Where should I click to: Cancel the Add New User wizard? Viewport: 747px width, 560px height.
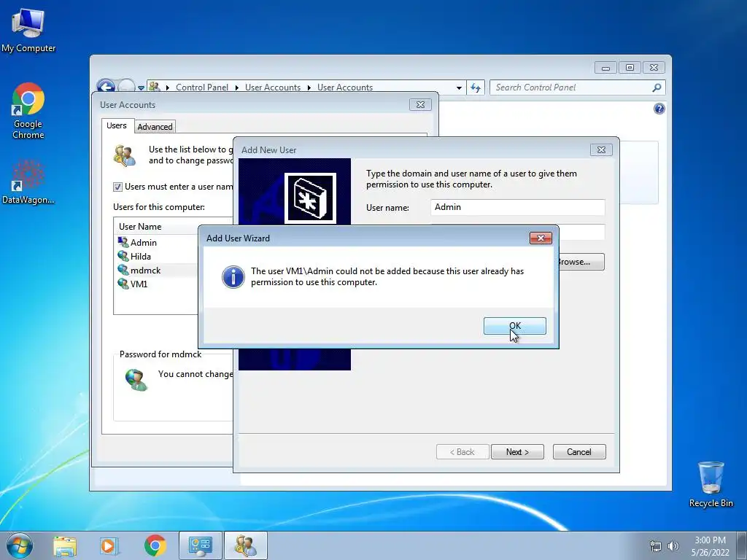coord(578,452)
